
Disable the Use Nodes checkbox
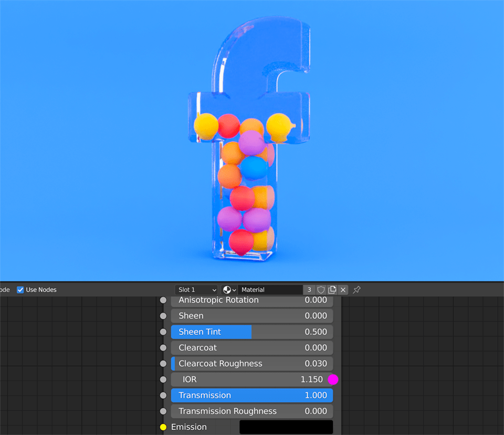coord(20,289)
